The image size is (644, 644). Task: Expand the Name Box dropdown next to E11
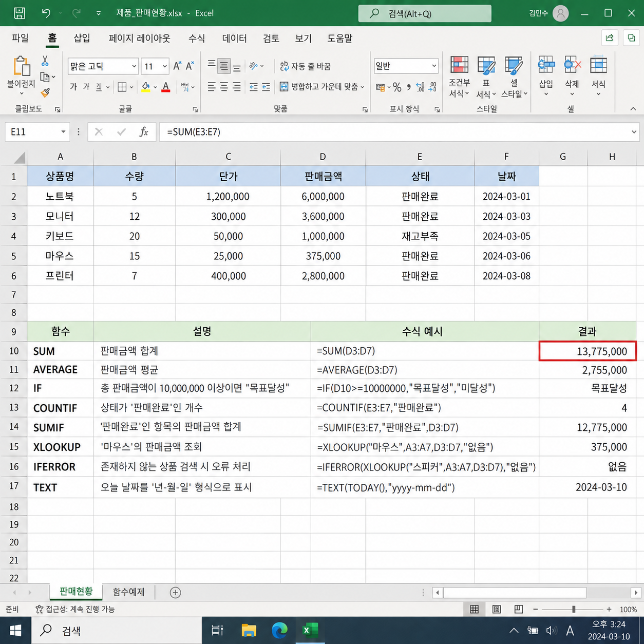pos(63,132)
